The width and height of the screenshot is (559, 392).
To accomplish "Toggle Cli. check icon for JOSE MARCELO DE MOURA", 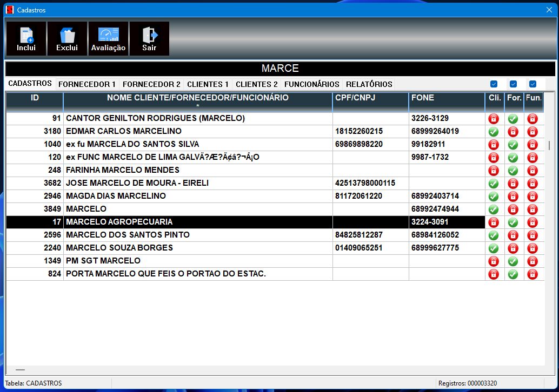I will [494, 184].
